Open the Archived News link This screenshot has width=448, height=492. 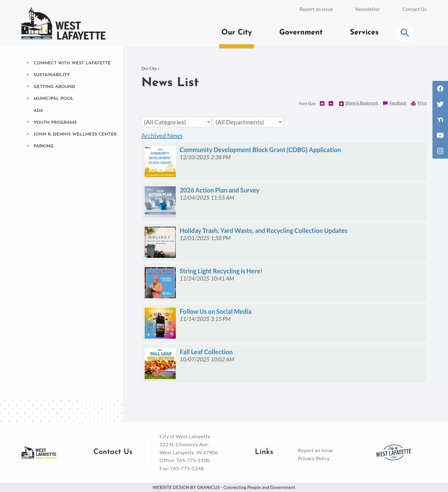click(x=162, y=136)
